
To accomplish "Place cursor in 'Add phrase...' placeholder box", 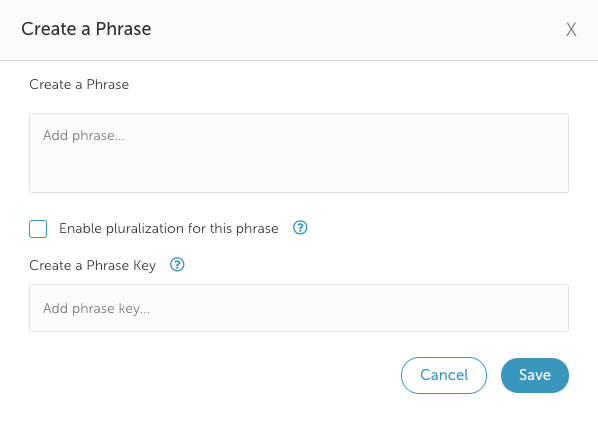I will pyautogui.click(x=299, y=153).
